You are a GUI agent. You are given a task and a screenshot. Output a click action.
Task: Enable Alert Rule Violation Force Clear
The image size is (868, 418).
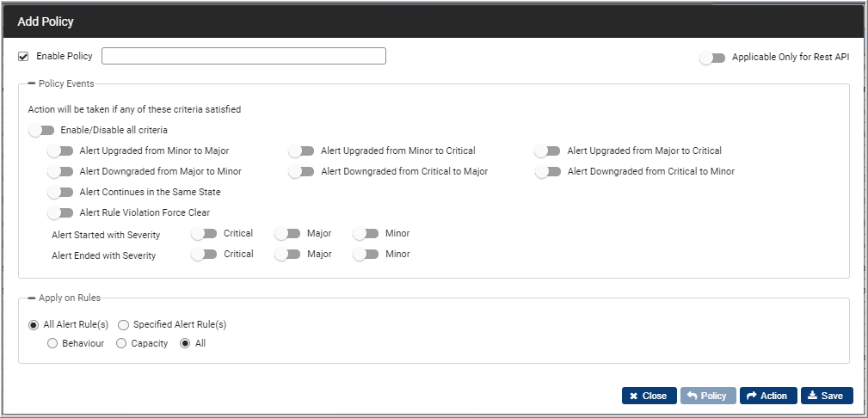tap(60, 212)
